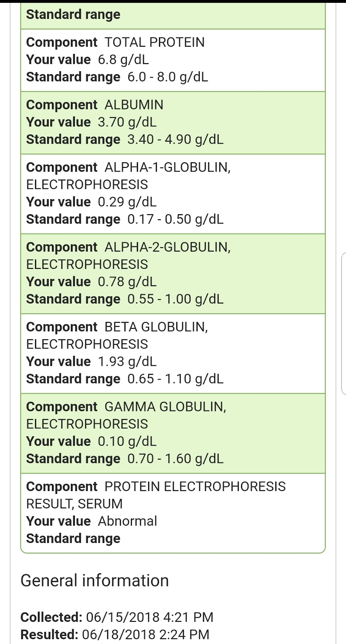
Task: Tap PROTEIN ELECTROPHORESIS RESULT, SERUM component
Action: click(195, 487)
